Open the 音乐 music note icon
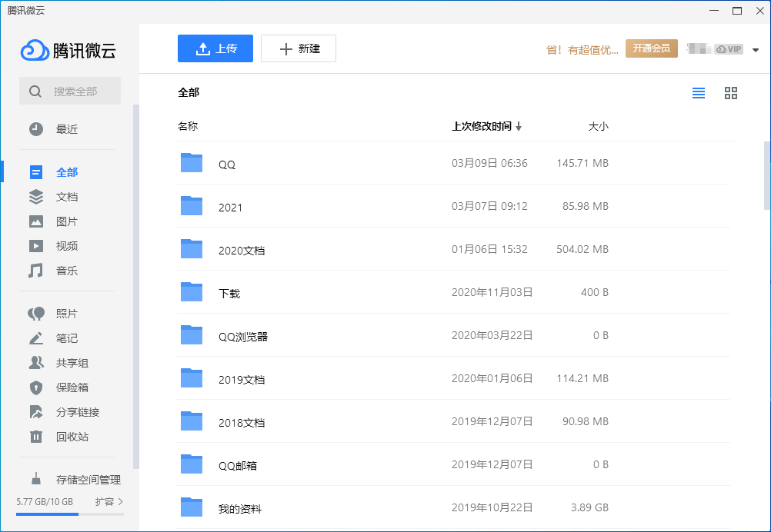 click(36, 271)
